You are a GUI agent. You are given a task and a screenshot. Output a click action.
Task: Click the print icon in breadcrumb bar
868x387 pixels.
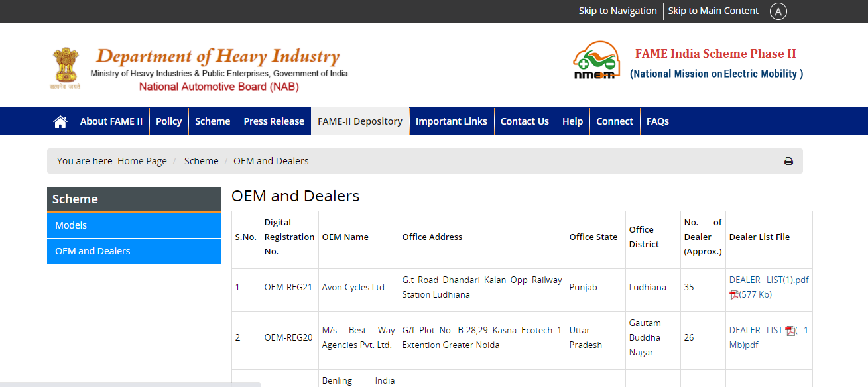(x=788, y=161)
